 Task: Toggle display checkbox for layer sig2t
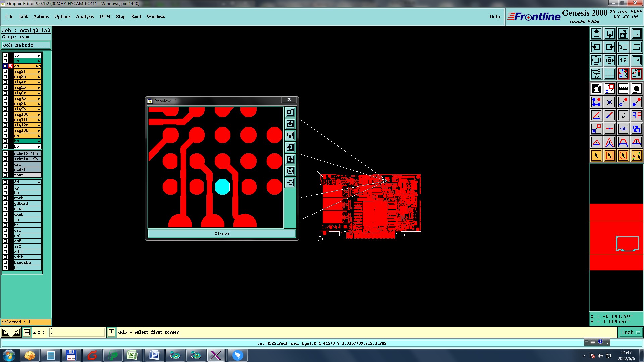5,71
